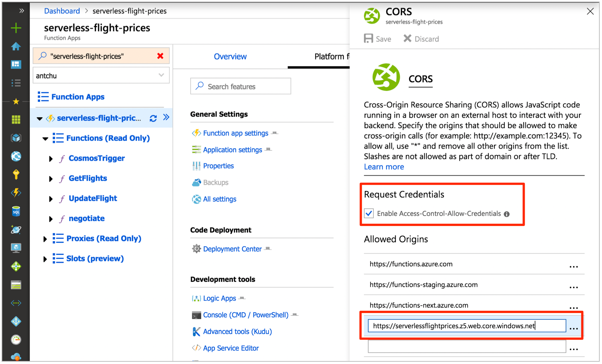The height and width of the screenshot is (364, 602).
Task: Select the SQL databases sidebar icon
Action: pyautogui.click(x=16, y=211)
